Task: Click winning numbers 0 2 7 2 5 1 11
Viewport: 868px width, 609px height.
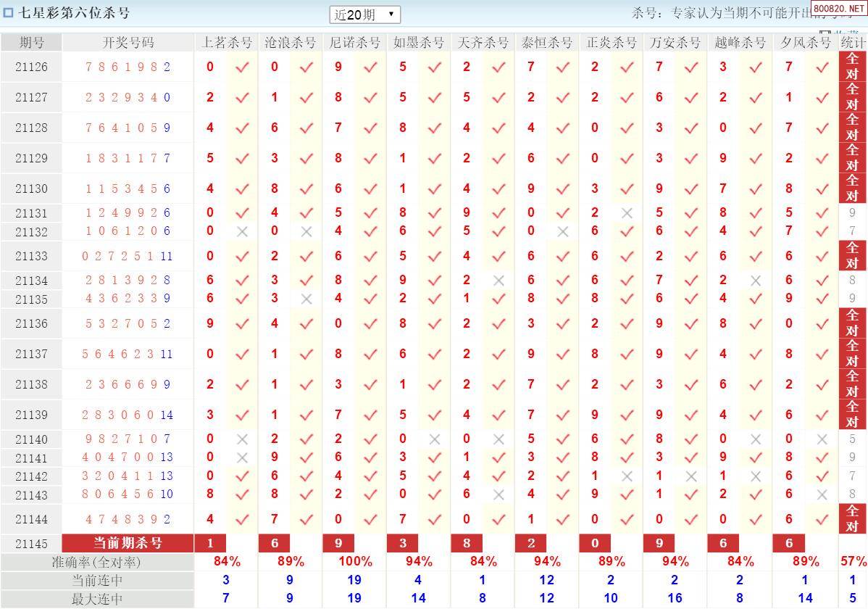Action: point(128,256)
